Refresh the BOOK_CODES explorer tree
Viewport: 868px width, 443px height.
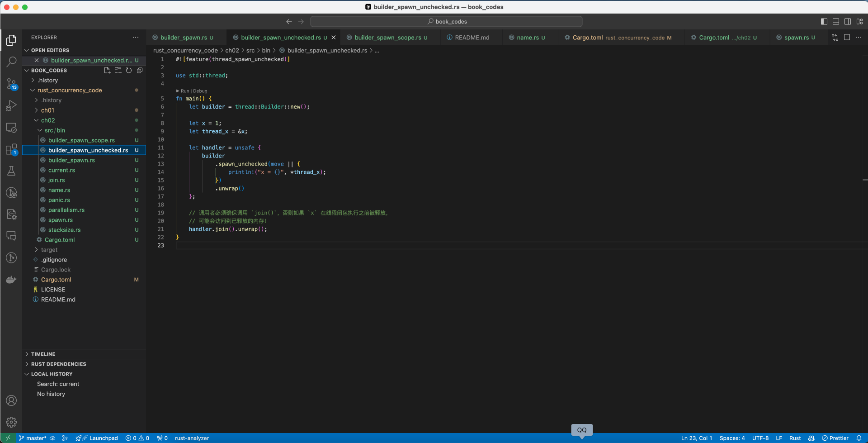[x=129, y=70]
